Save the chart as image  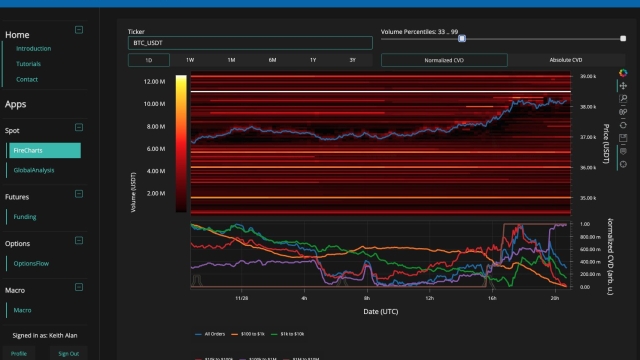pyautogui.click(x=623, y=138)
